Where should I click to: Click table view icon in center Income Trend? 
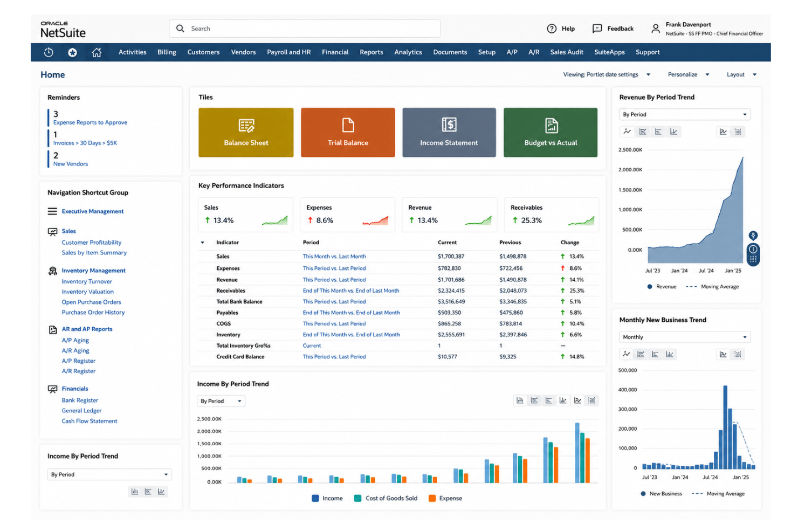[x=592, y=400]
